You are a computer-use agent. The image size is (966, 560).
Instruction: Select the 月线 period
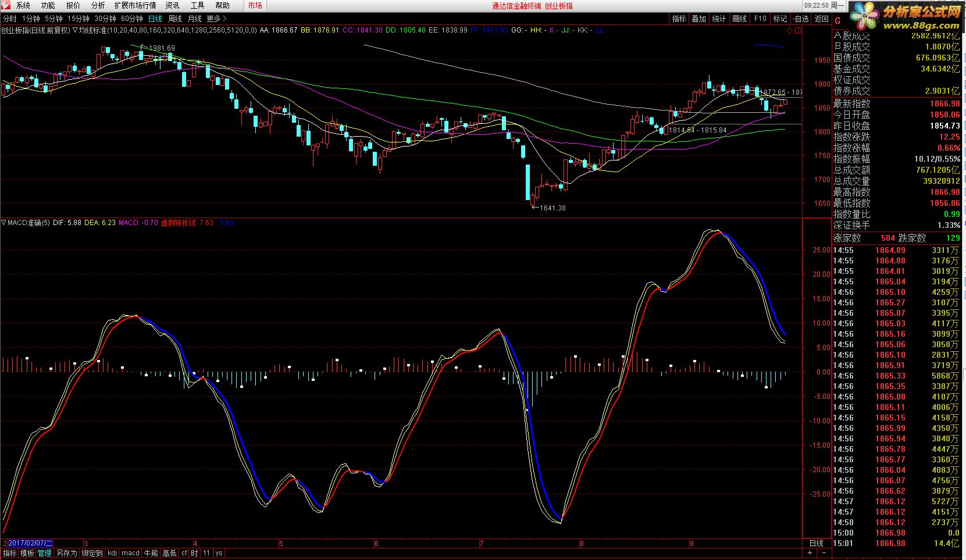pyautogui.click(x=195, y=19)
